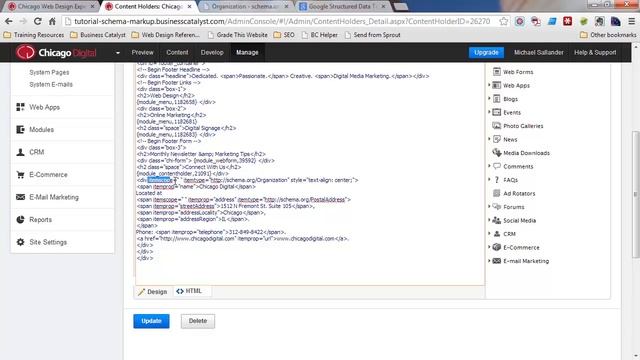Open Reports in the left sidebar

(x=40, y=220)
